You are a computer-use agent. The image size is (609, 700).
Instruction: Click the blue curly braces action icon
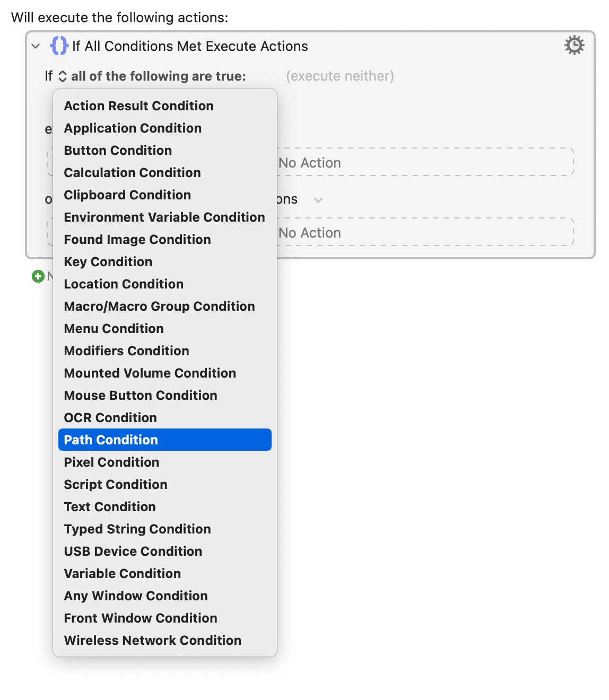59,46
